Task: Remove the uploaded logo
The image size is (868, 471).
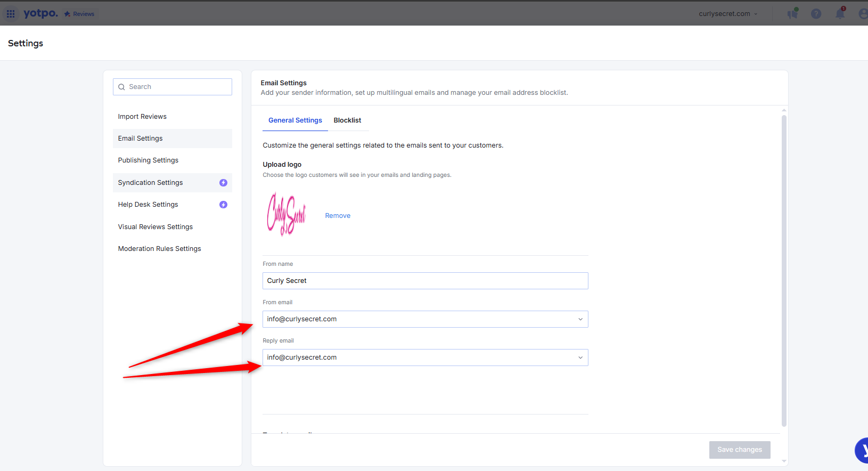Action: (x=338, y=216)
